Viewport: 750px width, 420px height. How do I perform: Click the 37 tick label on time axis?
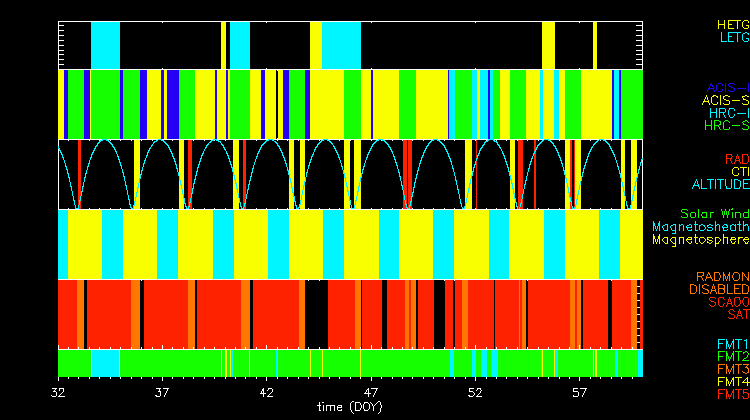pos(163,393)
